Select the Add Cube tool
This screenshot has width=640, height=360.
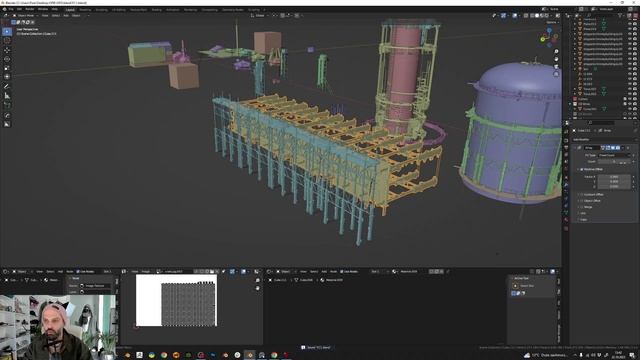coord(7,105)
